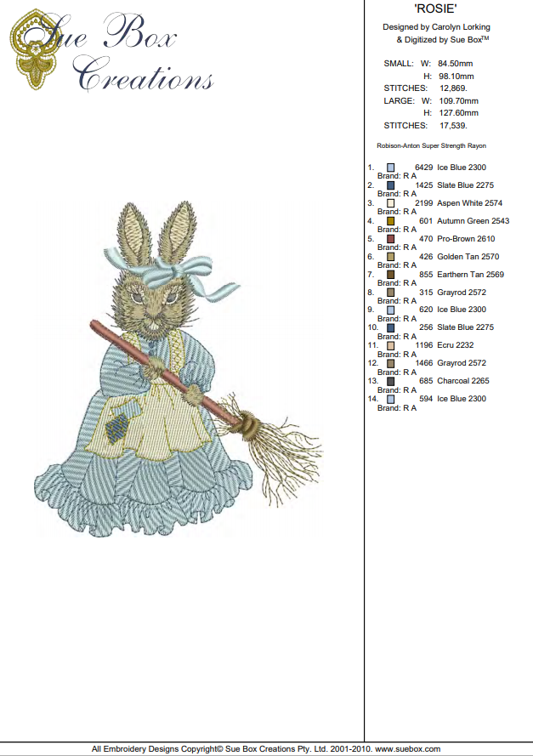Click small stitch count 12,869
This screenshot has height=756, width=533.
pos(453,88)
